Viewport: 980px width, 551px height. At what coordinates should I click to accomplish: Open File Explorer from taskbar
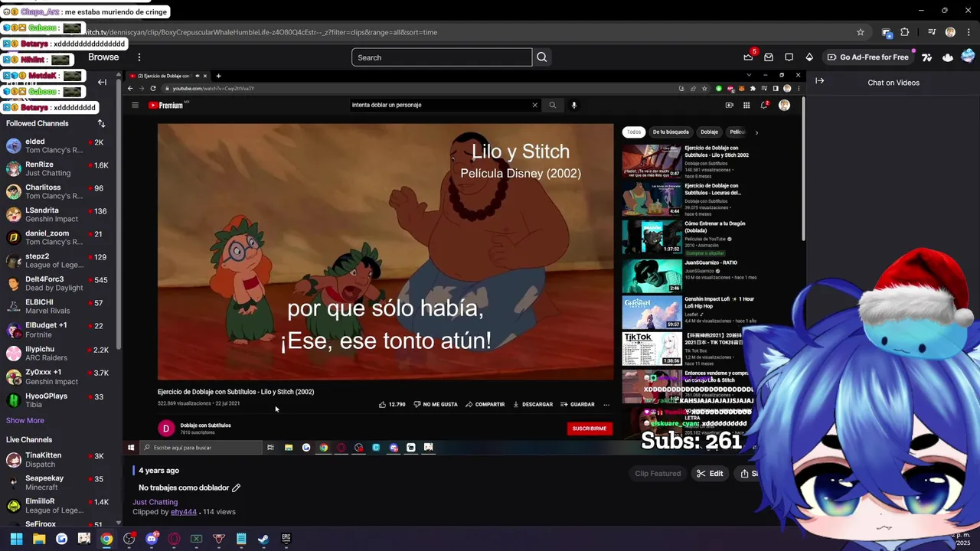pyautogui.click(x=39, y=539)
